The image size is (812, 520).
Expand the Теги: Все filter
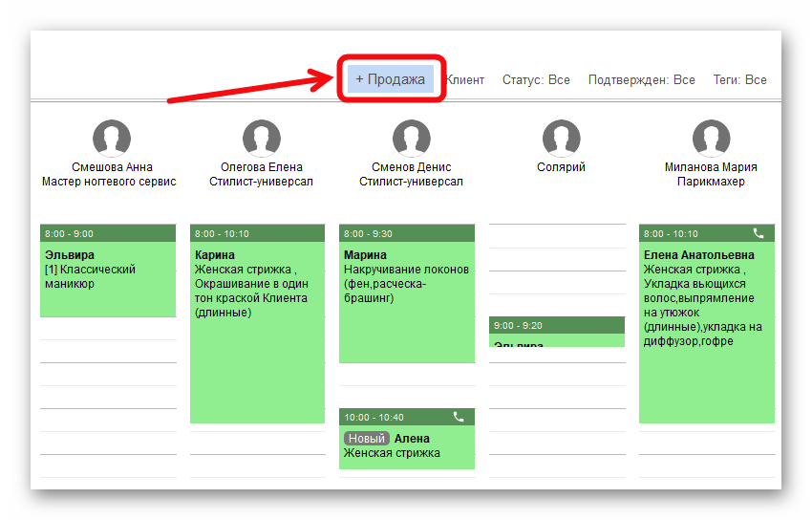pos(739,80)
